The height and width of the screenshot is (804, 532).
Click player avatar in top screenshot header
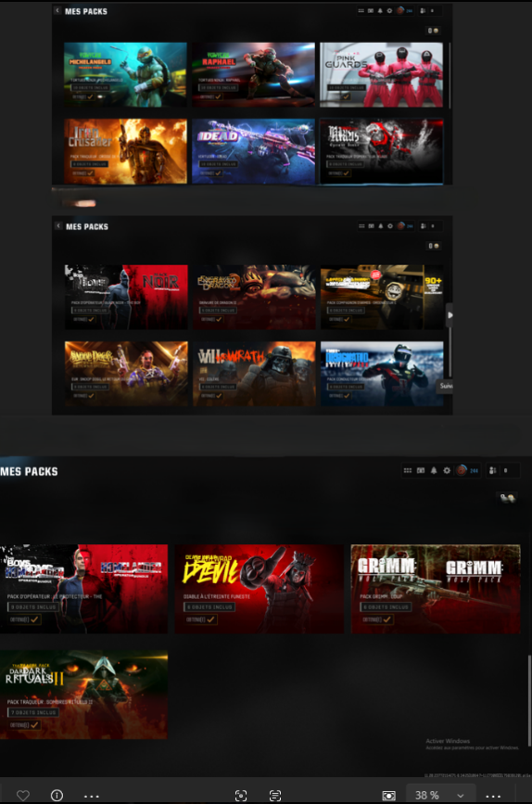(x=400, y=10)
